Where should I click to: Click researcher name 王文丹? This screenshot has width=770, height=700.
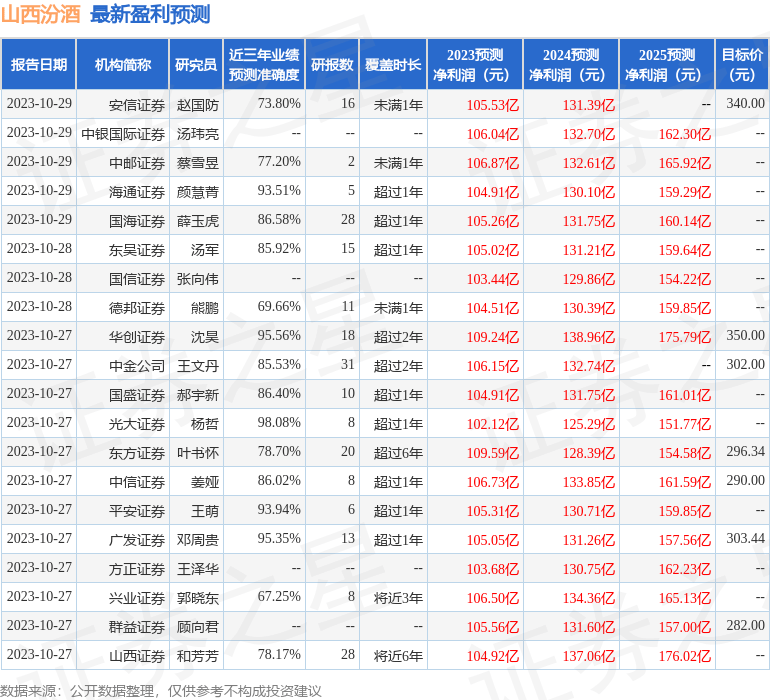[x=197, y=365]
